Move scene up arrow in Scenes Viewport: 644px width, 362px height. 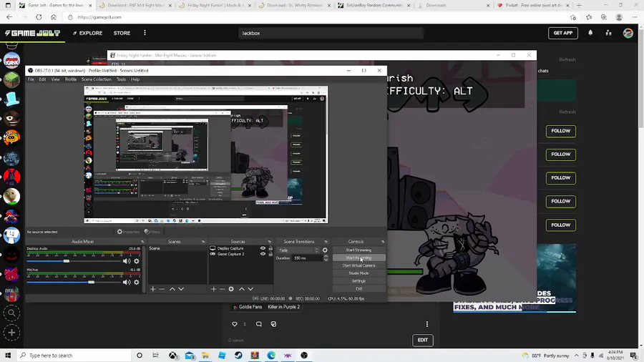[x=172, y=289]
